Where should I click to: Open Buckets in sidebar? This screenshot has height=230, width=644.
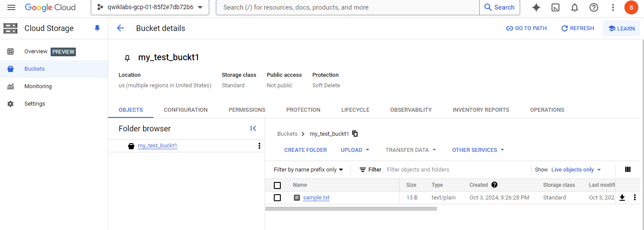54,69
